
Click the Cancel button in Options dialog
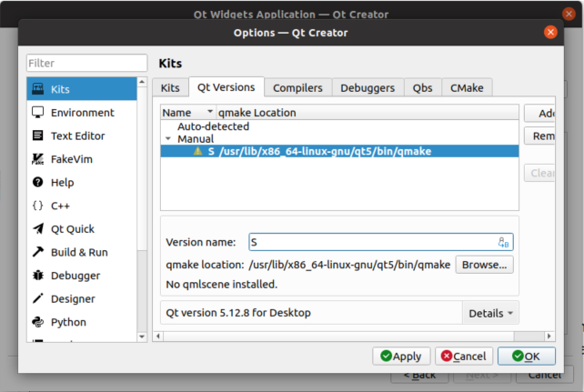(x=464, y=357)
